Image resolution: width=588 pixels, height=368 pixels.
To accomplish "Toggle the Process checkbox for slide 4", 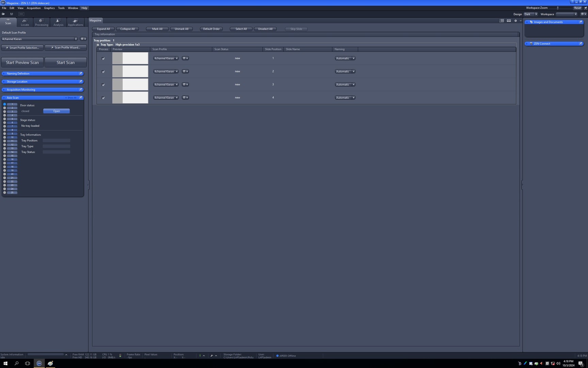I will pyautogui.click(x=103, y=98).
